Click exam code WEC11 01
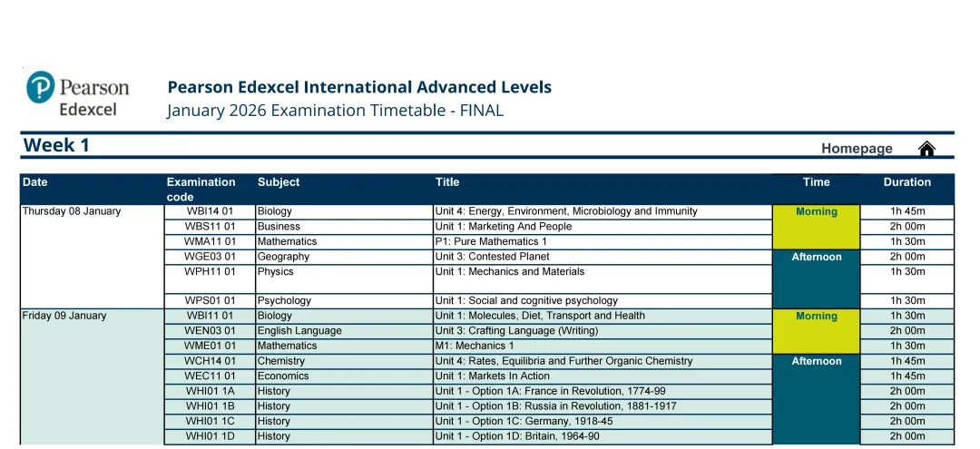 pyautogui.click(x=210, y=376)
